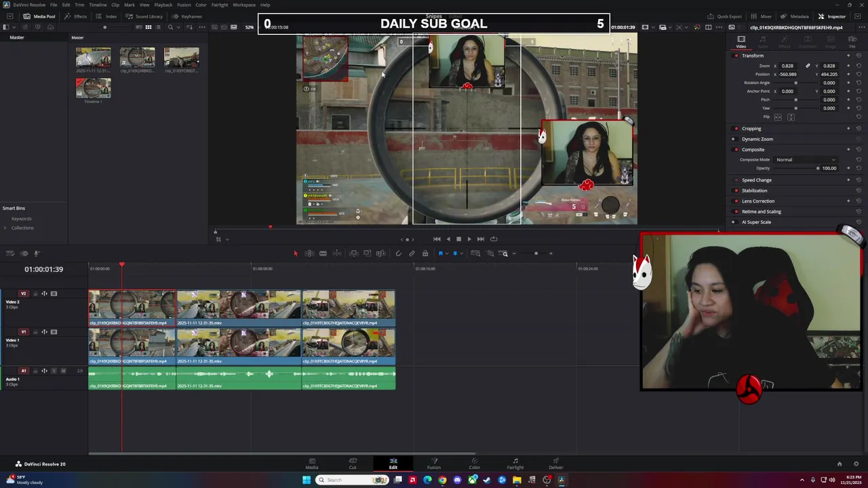Toggle the Dynamic Zoom enable switch
Image resolution: width=868 pixels, height=488 pixels.
[x=733, y=139]
